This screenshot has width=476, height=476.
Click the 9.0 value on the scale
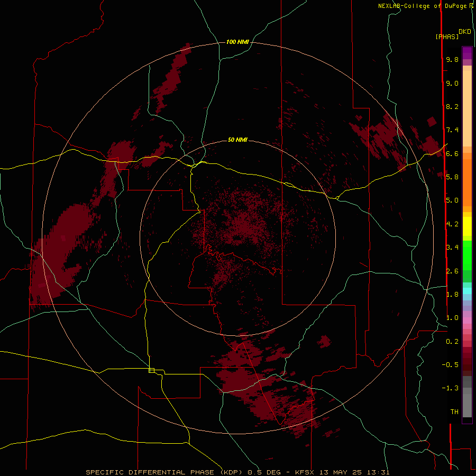pyautogui.click(x=452, y=83)
